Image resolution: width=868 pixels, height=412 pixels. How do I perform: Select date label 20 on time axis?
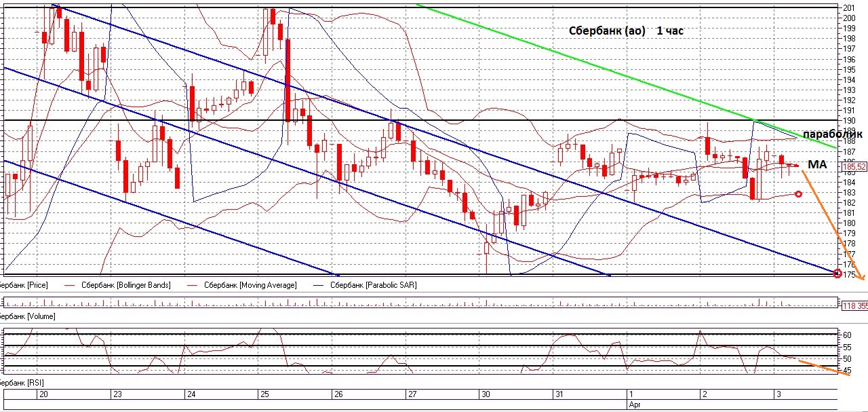[x=43, y=394]
